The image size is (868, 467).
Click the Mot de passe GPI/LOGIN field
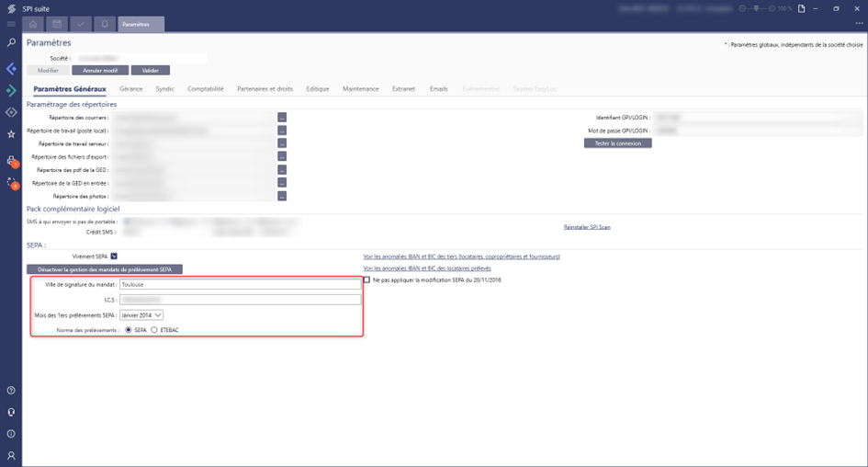click(x=758, y=131)
